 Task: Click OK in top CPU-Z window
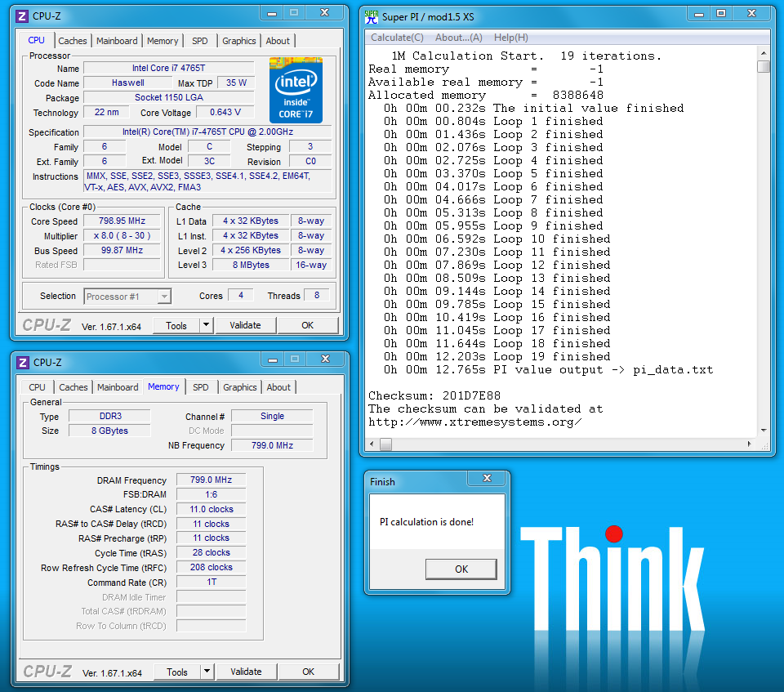[308, 326]
